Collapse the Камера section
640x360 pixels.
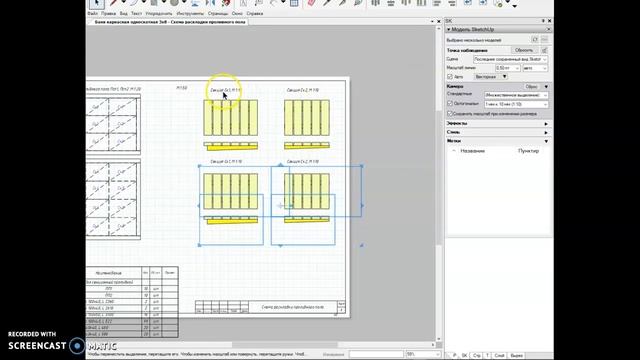(546, 87)
